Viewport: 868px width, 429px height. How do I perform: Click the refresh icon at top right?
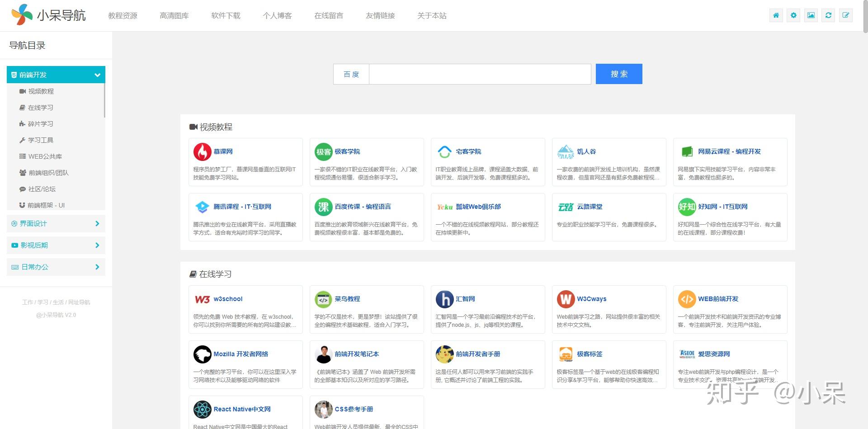tap(828, 15)
